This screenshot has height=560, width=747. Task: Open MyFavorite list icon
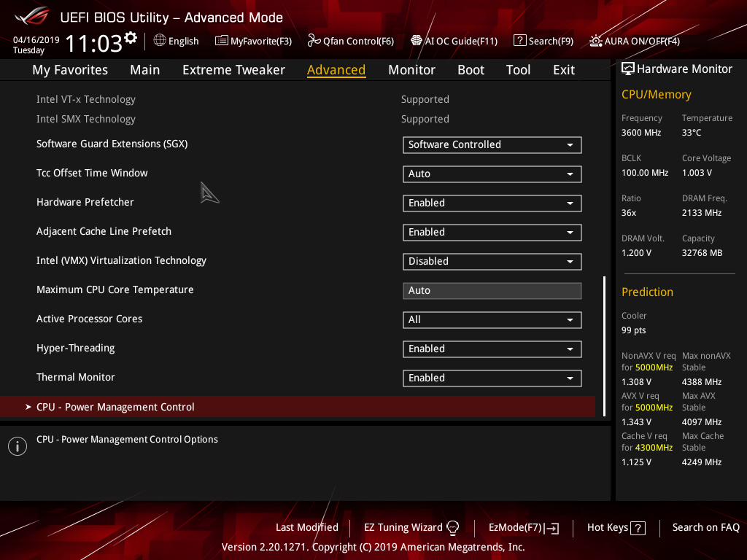222,41
